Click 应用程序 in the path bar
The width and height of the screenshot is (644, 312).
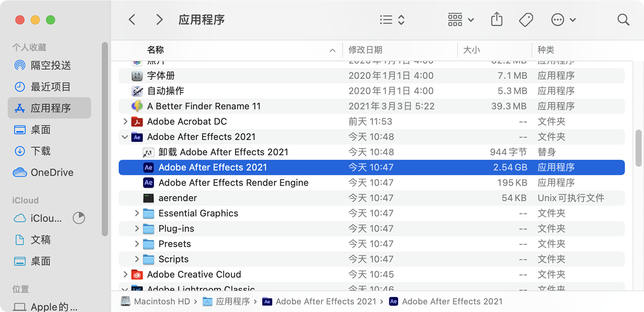(226, 301)
